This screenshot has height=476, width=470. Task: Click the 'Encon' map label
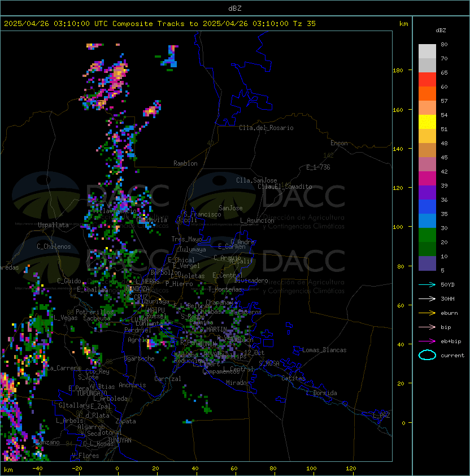point(339,143)
